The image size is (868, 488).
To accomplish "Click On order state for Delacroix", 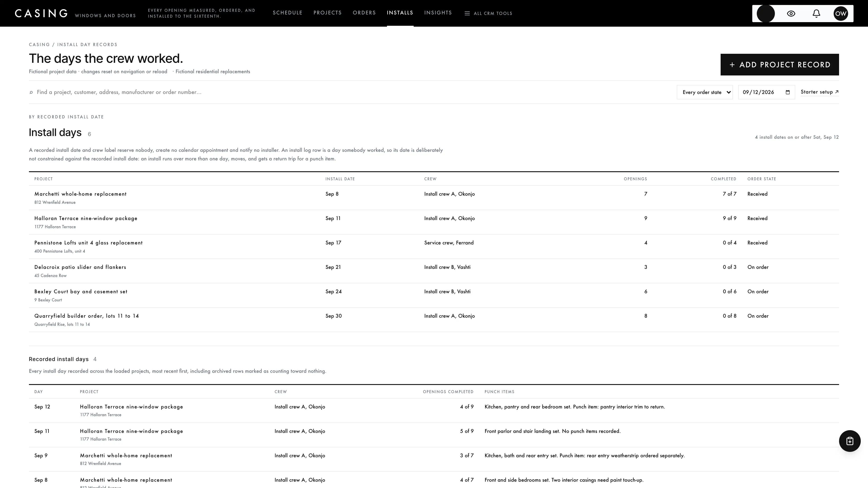I will (758, 267).
